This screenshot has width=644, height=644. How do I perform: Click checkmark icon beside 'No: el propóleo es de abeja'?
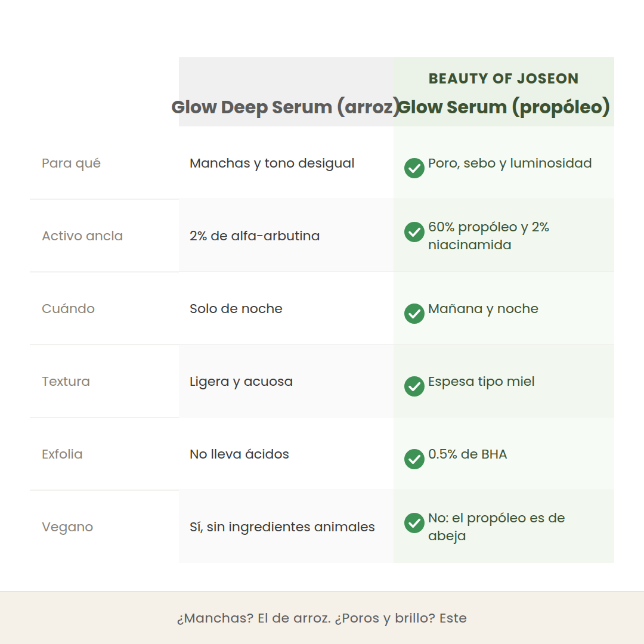pyautogui.click(x=414, y=522)
